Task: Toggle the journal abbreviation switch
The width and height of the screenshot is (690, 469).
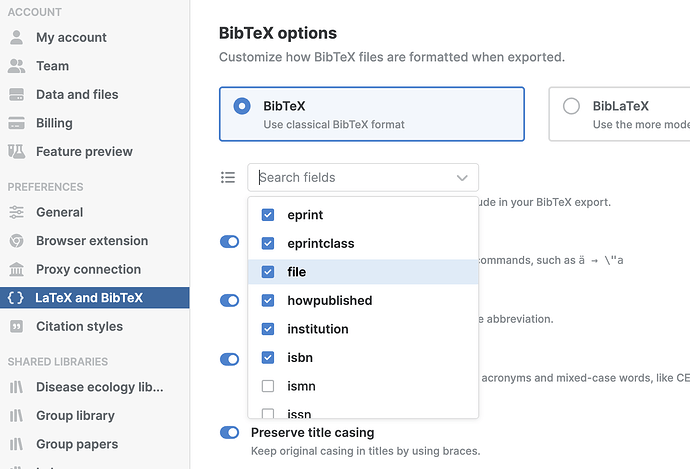Action: [229, 300]
